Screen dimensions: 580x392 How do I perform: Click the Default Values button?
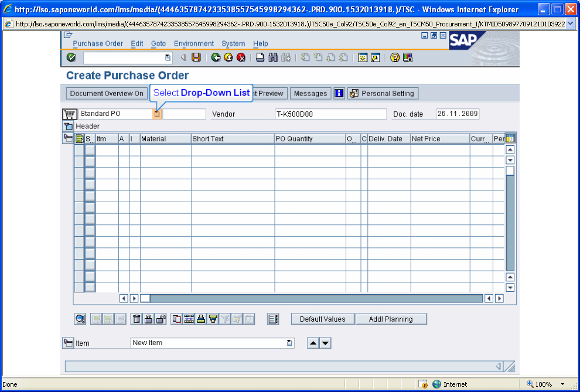tap(323, 319)
